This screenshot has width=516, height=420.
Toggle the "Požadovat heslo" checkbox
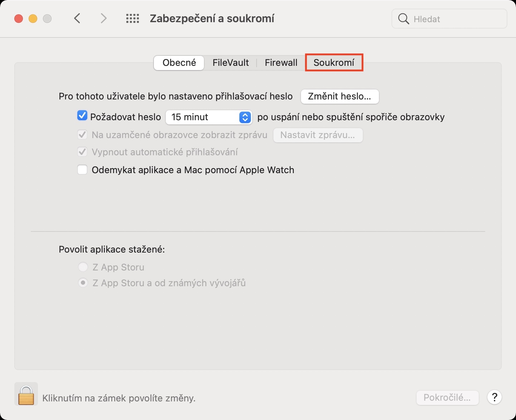pos(82,116)
